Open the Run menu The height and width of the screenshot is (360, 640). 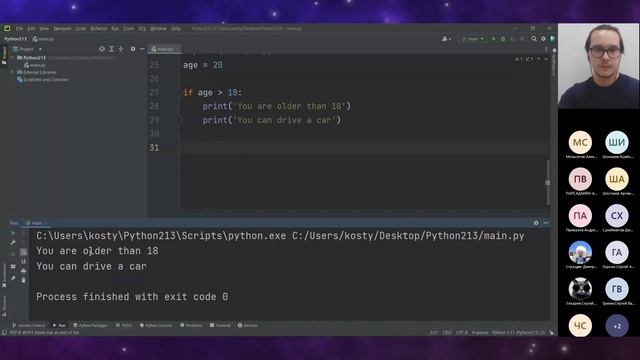[x=115, y=29]
